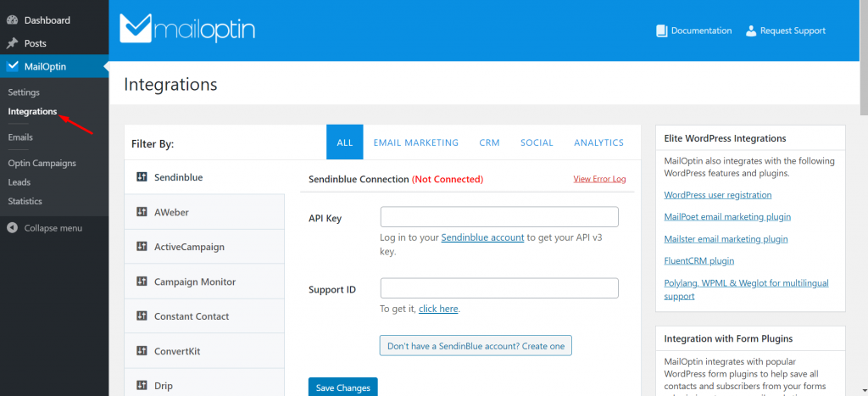Click the 'Integrations' page title
The image size is (868, 396).
point(170,85)
